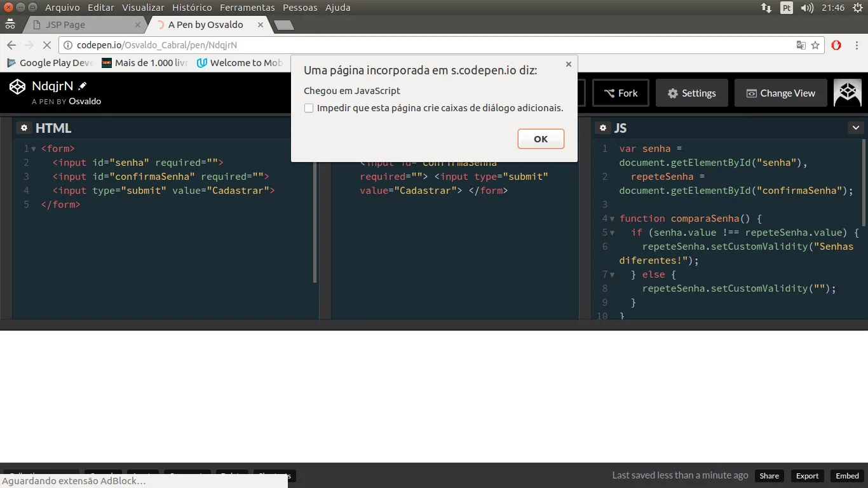Collapse the form tag fold arrow on HTML line 1
The height and width of the screenshot is (488, 868).
coord(34,149)
